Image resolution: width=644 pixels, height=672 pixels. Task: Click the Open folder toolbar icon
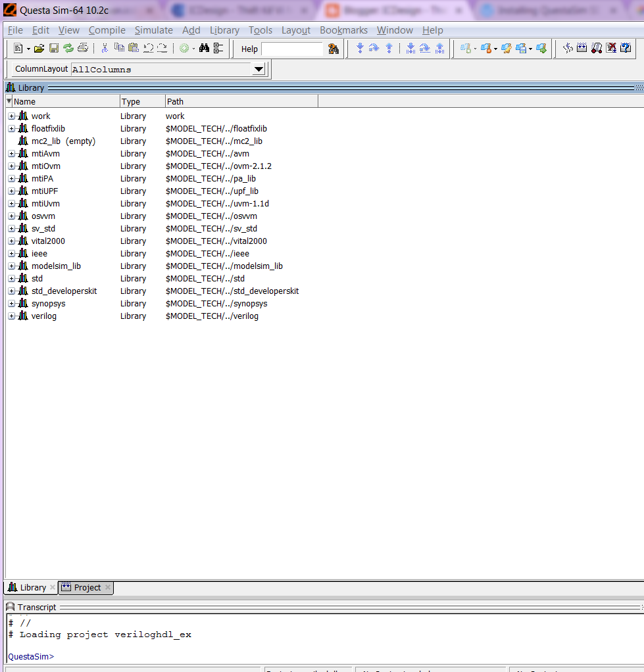point(39,49)
